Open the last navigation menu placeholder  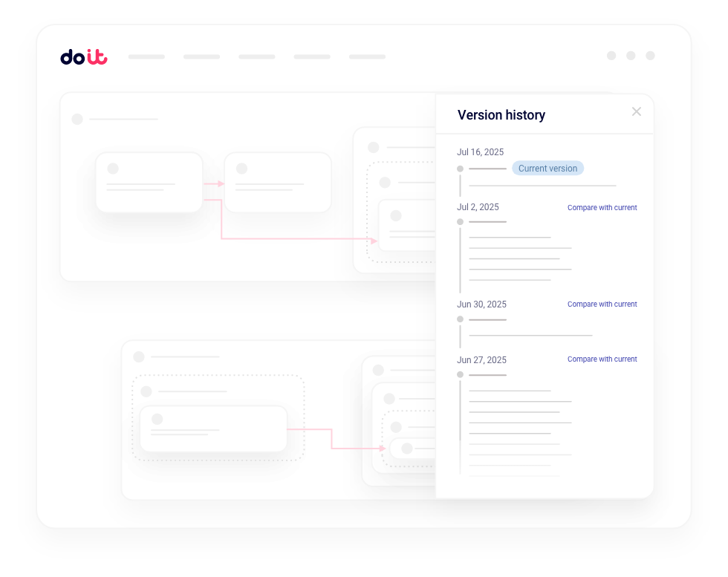tap(367, 56)
